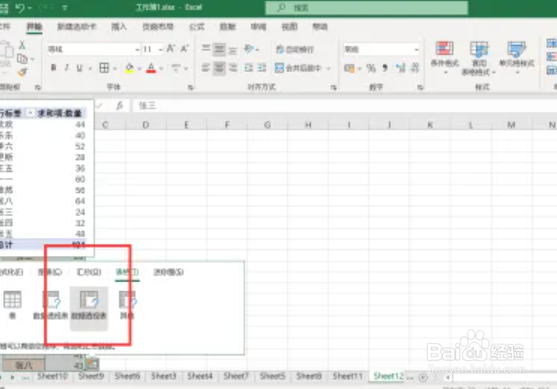Click the Decrease Font Size icon
This screenshot has height=389, width=557.
coord(184,49)
